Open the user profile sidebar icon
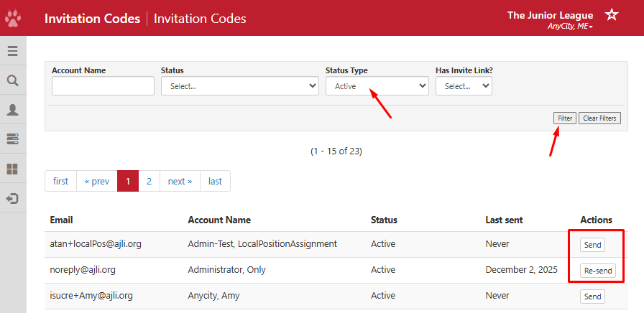Screen dimensions: 644x313 pyautogui.click(x=13, y=110)
